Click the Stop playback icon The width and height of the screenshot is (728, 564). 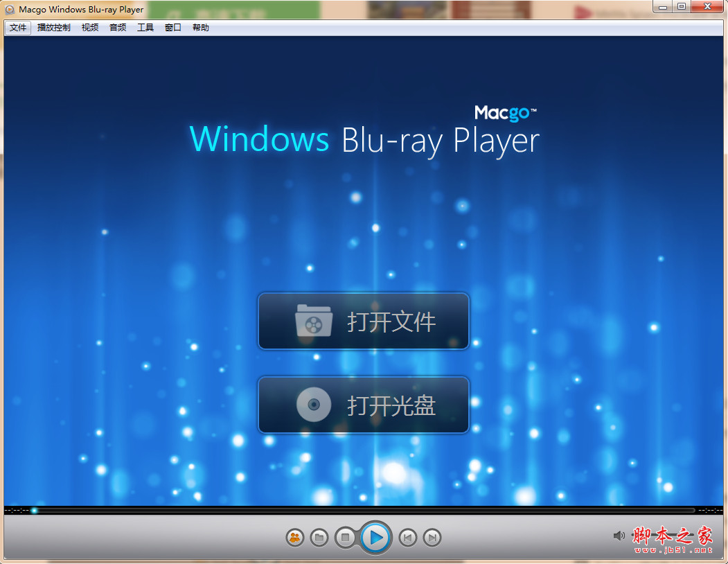click(x=345, y=538)
